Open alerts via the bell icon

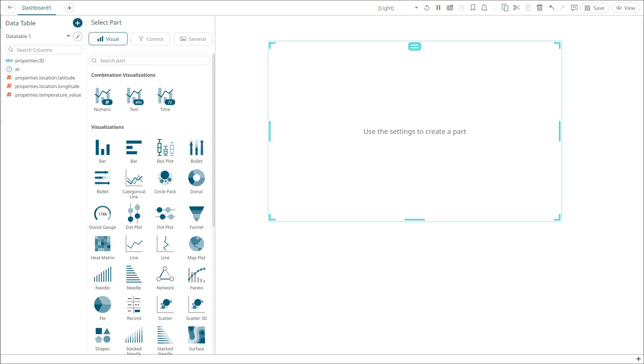coord(484,8)
